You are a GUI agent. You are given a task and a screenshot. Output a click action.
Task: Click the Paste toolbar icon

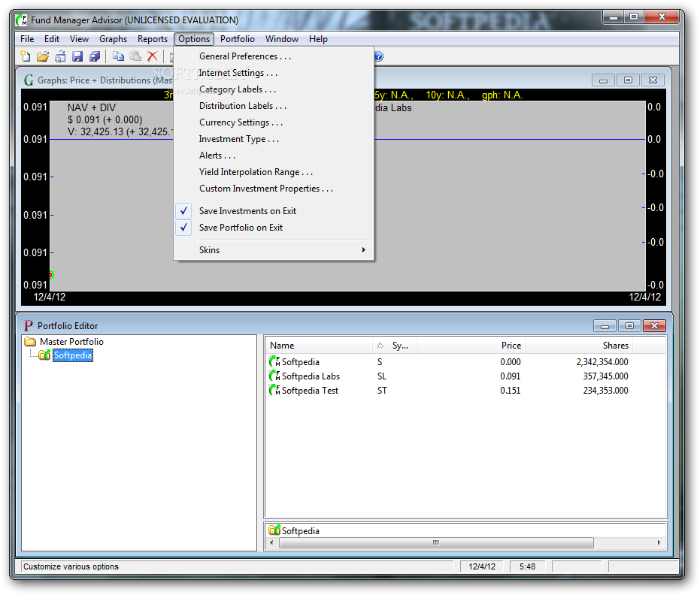pyautogui.click(x=135, y=56)
